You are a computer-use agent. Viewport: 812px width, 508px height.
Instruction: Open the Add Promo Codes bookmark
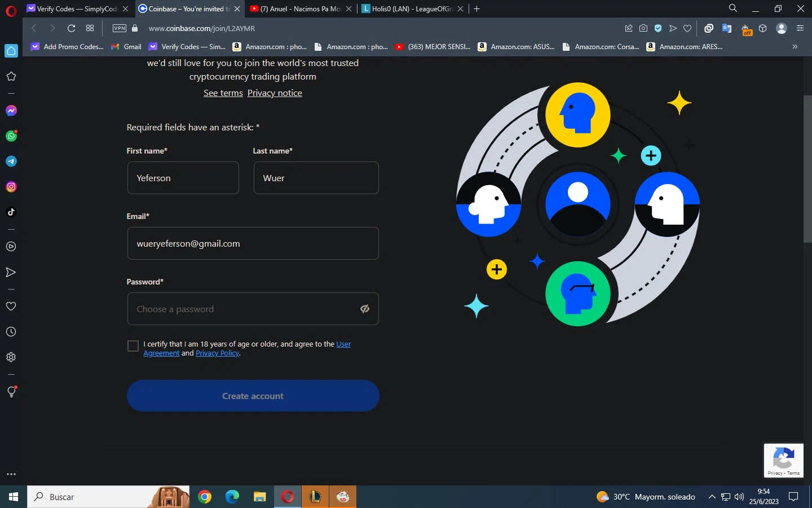(68, 47)
